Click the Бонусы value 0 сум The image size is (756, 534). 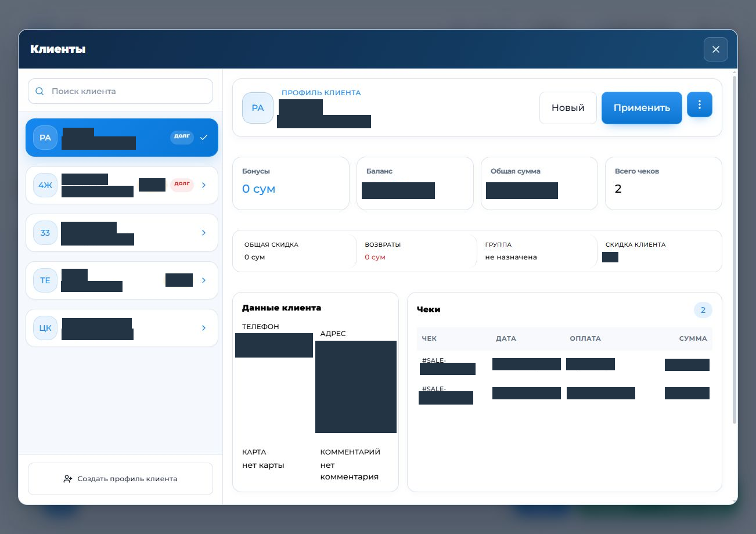(x=258, y=189)
